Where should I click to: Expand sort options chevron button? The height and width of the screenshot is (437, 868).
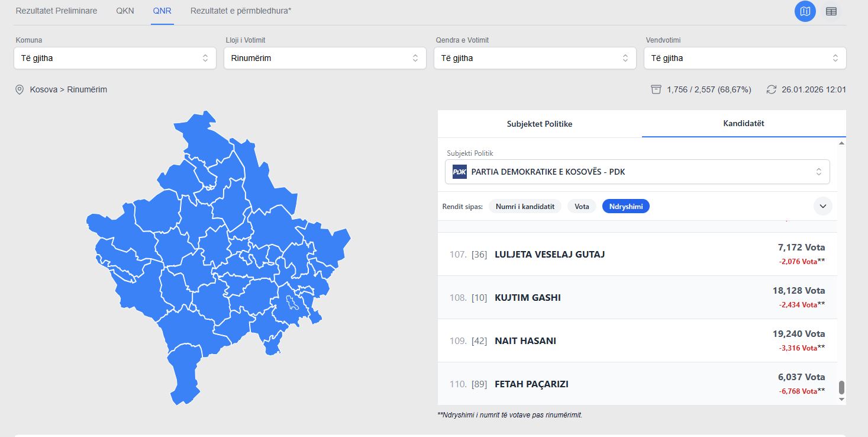pos(822,206)
